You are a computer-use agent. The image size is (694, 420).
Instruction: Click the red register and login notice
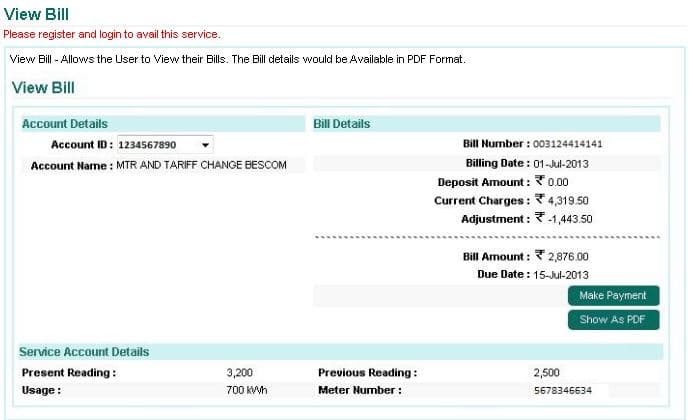[112, 34]
